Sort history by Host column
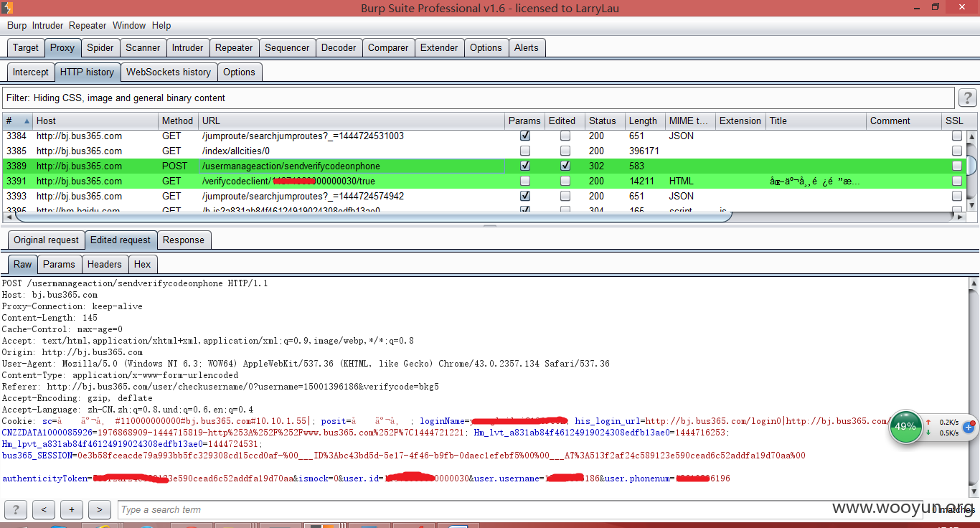The image size is (980, 528). (95, 121)
